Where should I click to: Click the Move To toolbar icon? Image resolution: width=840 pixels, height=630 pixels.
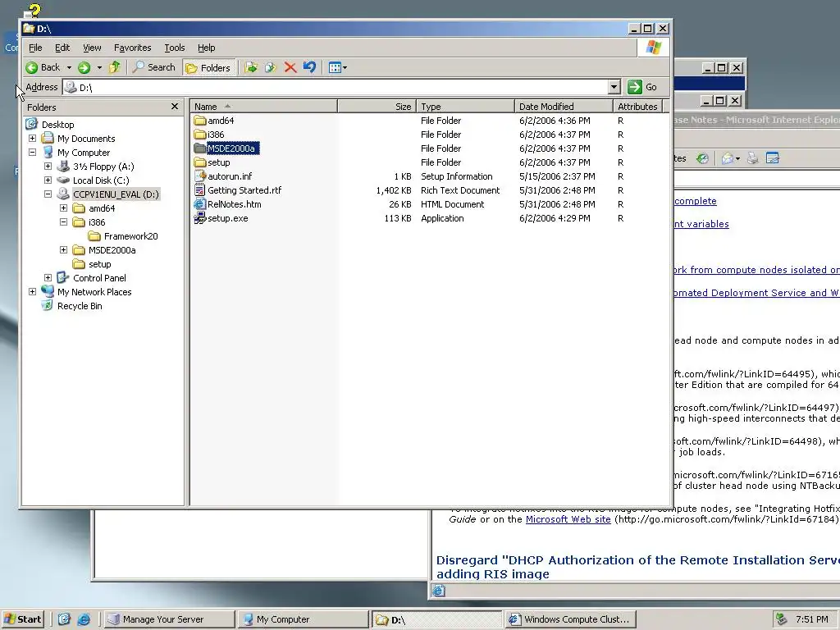coord(251,67)
